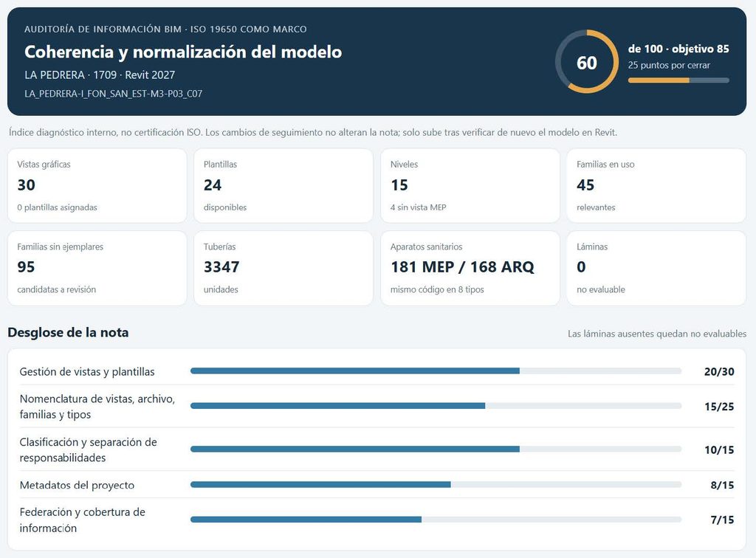Select the "Vistas gráficas" stat card
This screenshot has width=756, height=558.
click(x=97, y=185)
